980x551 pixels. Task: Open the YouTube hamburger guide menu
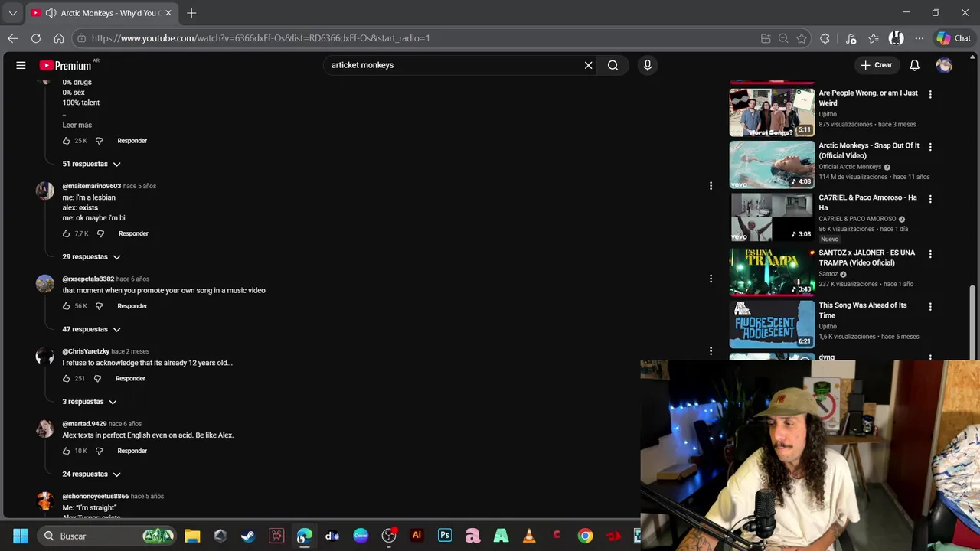(x=21, y=65)
